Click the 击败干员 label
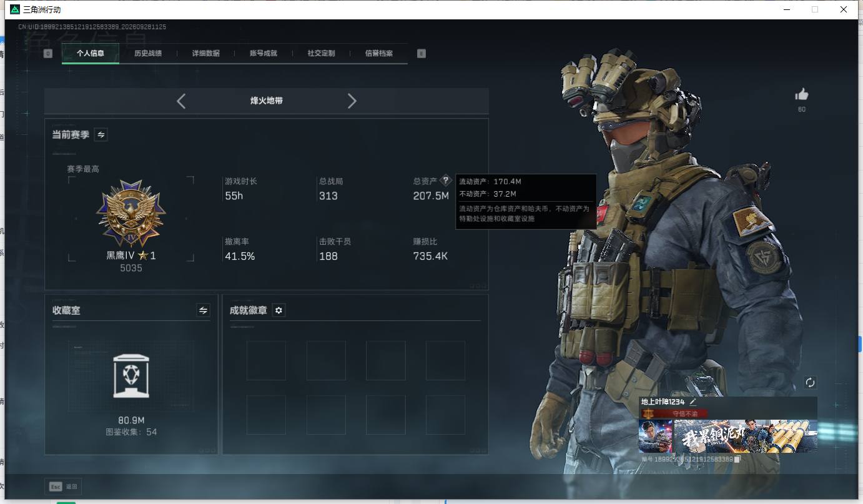 pos(335,242)
